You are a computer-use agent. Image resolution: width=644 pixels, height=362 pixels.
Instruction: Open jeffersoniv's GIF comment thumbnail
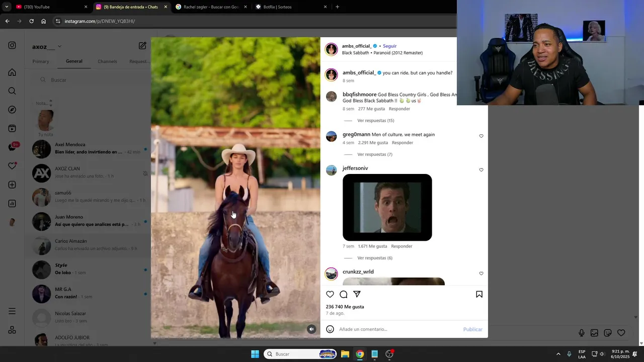tap(387, 207)
